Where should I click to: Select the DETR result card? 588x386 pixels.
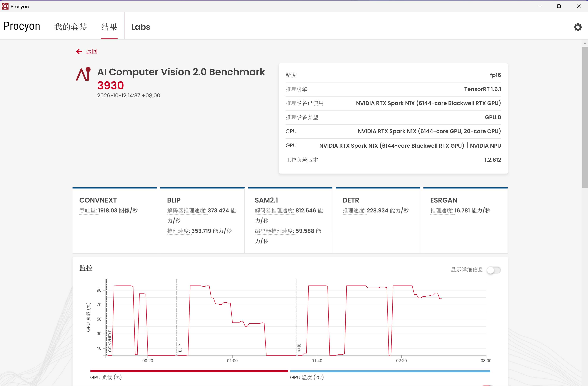pyautogui.click(x=378, y=220)
